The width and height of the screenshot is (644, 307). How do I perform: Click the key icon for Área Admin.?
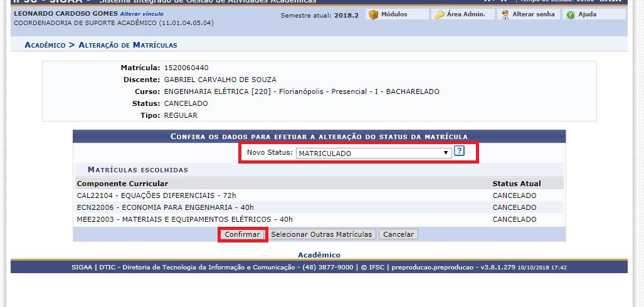tap(439, 14)
